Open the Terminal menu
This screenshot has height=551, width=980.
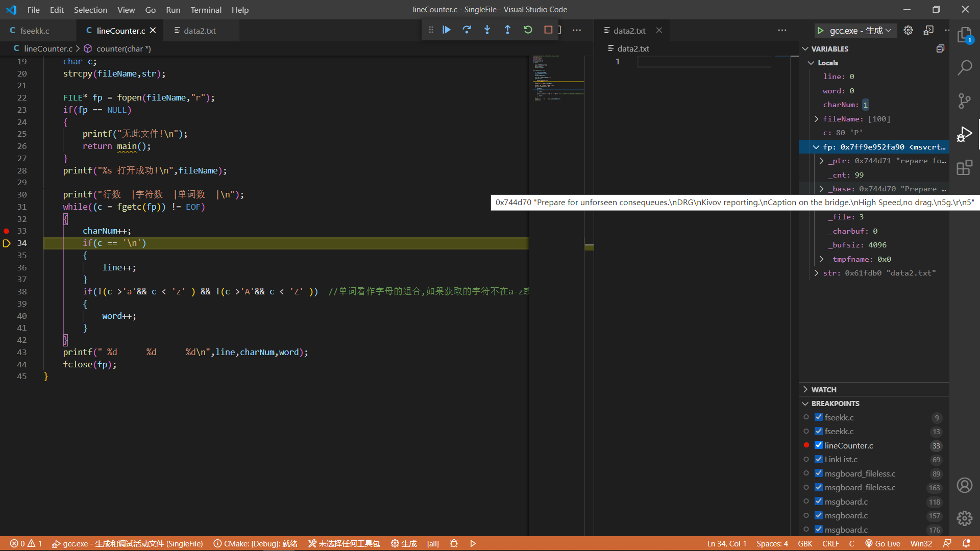point(206,10)
